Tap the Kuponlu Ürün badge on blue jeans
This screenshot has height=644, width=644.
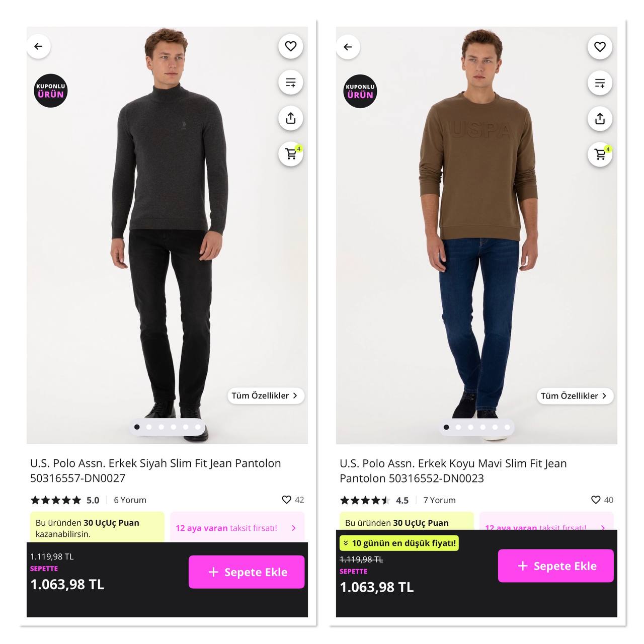pos(360,91)
